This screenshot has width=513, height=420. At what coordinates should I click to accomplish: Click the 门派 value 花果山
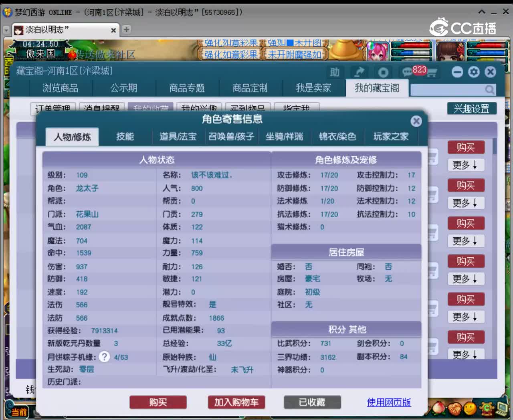coord(87,214)
